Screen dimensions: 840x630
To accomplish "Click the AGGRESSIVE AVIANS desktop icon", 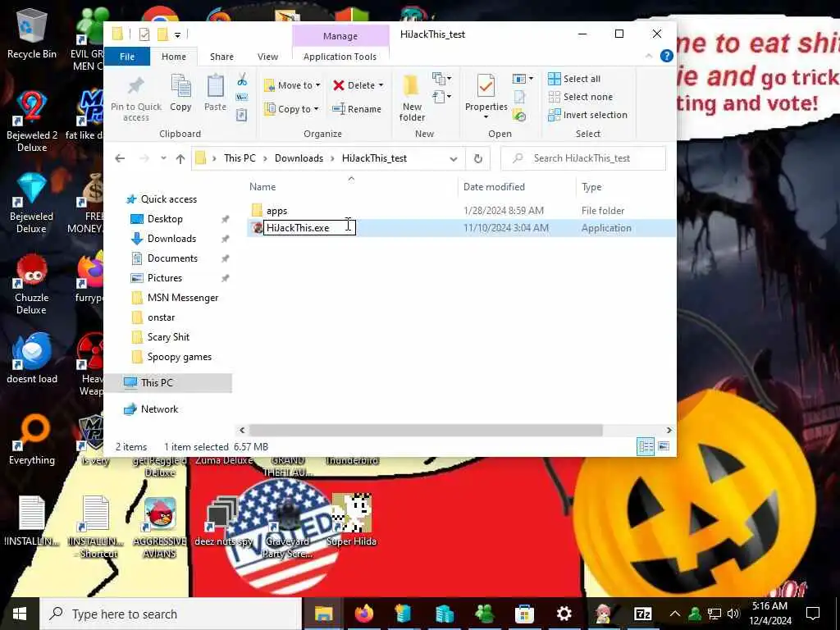I will tap(160, 527).
